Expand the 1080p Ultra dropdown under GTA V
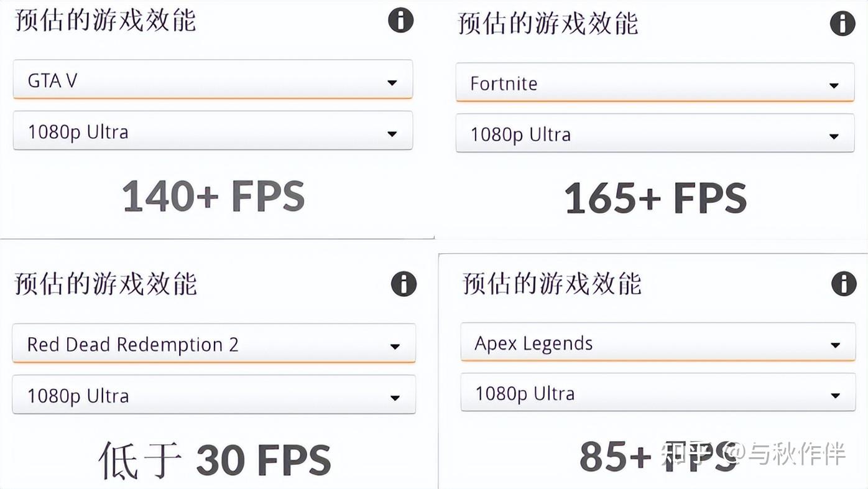The image size is (868, 489). pos(212,132)
